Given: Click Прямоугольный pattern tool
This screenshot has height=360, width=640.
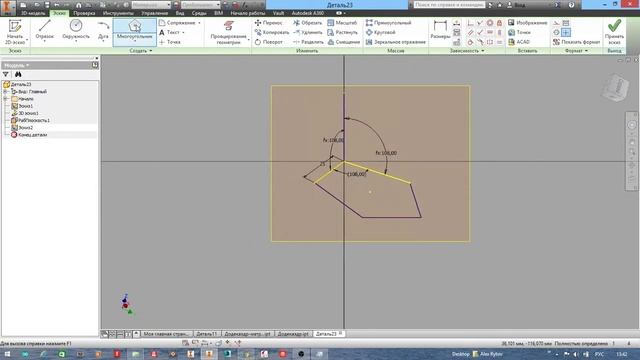Looking at the screenshot, I should [x=388, y=23].
